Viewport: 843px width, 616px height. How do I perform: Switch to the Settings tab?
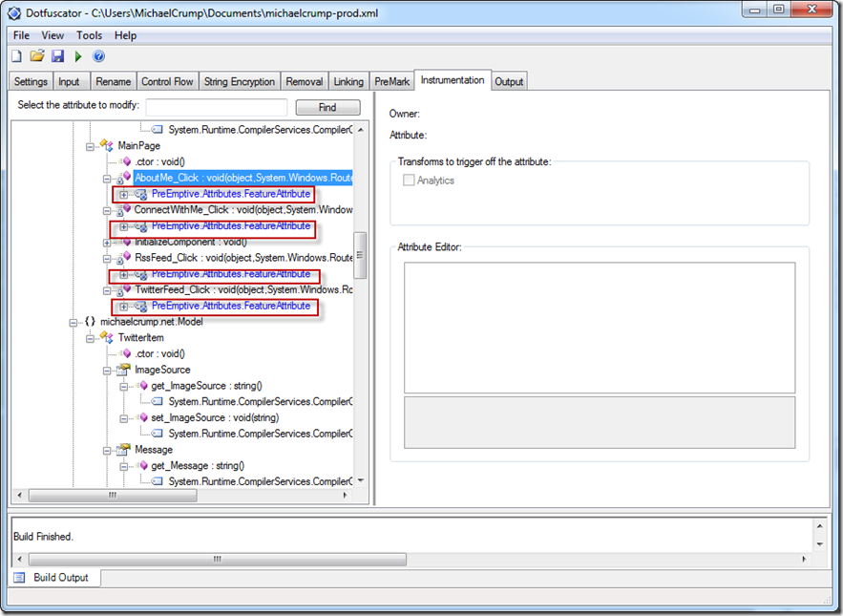point(31,81)
